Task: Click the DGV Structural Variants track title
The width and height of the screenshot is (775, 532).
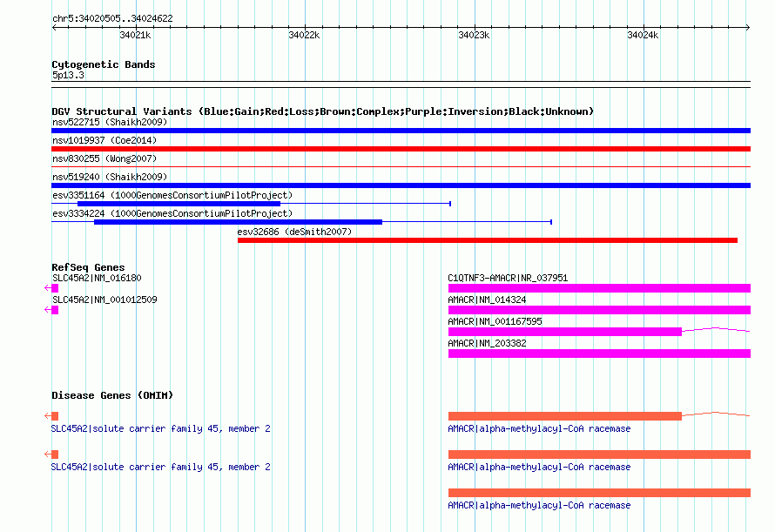Action: (322, 111)
